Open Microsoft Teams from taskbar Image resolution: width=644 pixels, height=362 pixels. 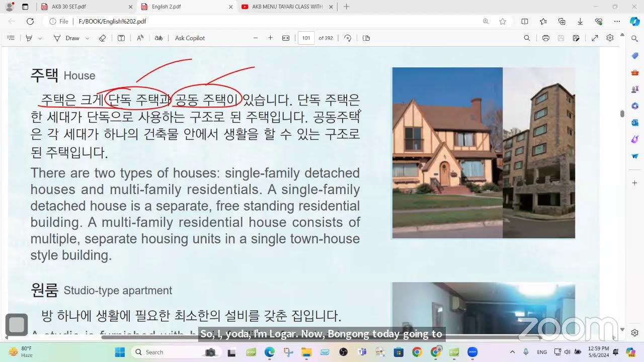click(362, 352)
